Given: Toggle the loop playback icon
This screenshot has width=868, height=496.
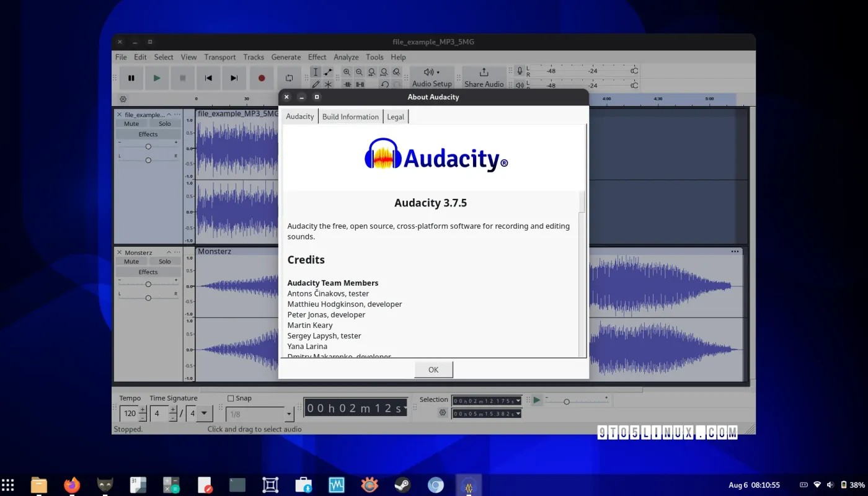Looking at the screenshot, I should click(289, 77).
